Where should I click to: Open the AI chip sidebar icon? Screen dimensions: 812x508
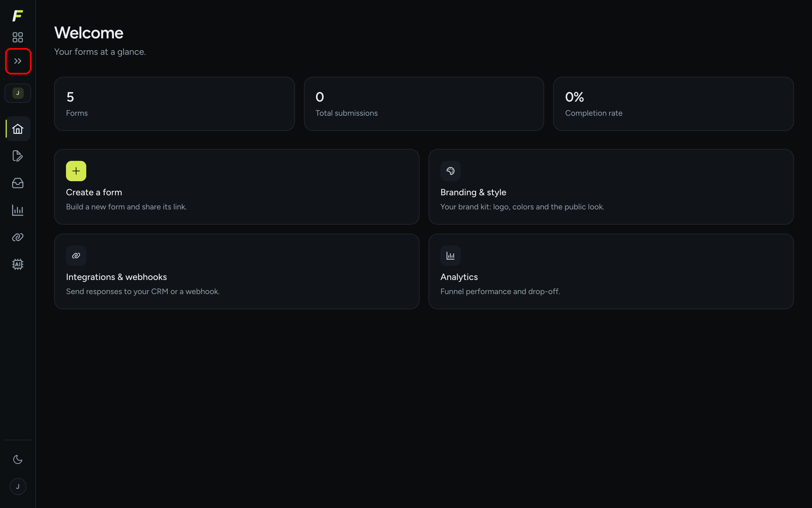18,264
